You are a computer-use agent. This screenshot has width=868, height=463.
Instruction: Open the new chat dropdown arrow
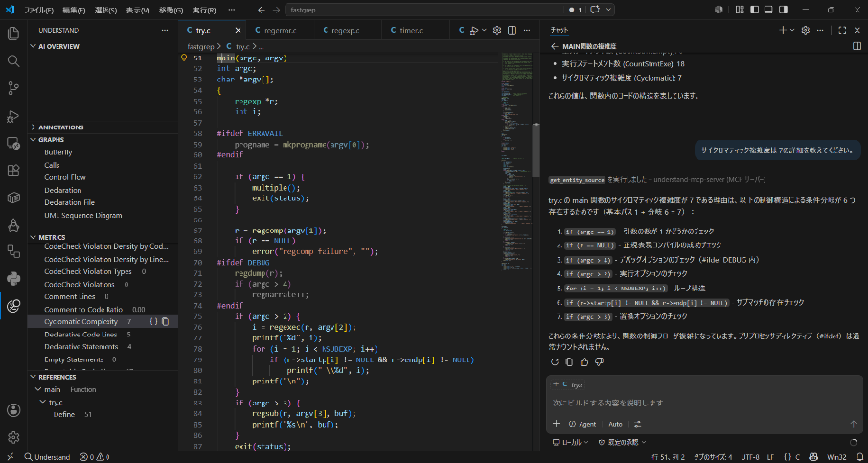pos(792,30)
